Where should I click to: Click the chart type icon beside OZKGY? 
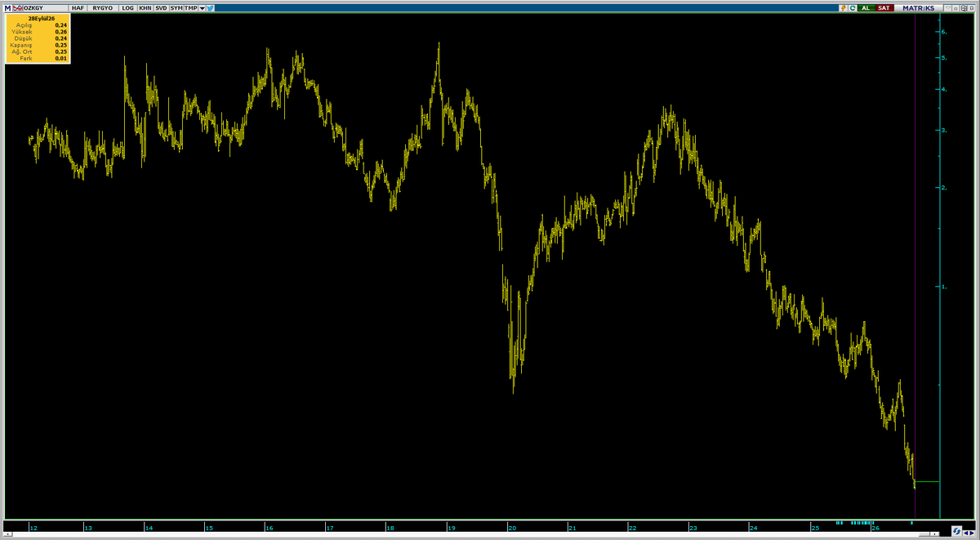click(x=18, y=7)
